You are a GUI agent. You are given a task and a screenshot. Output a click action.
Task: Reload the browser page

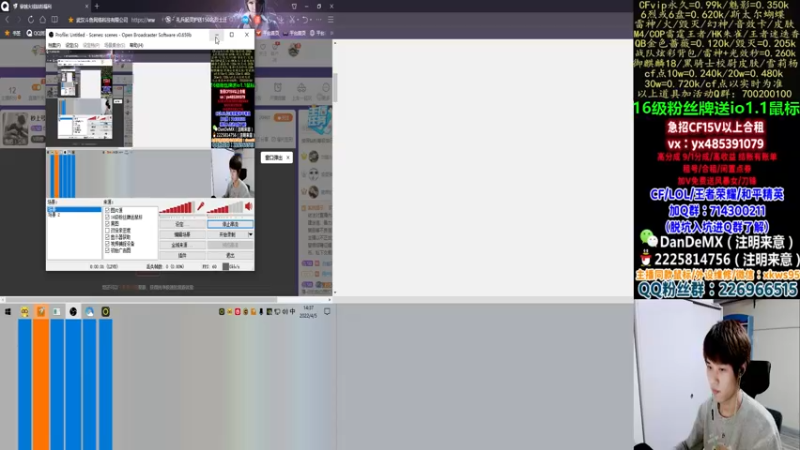click(x=31, y=20)
